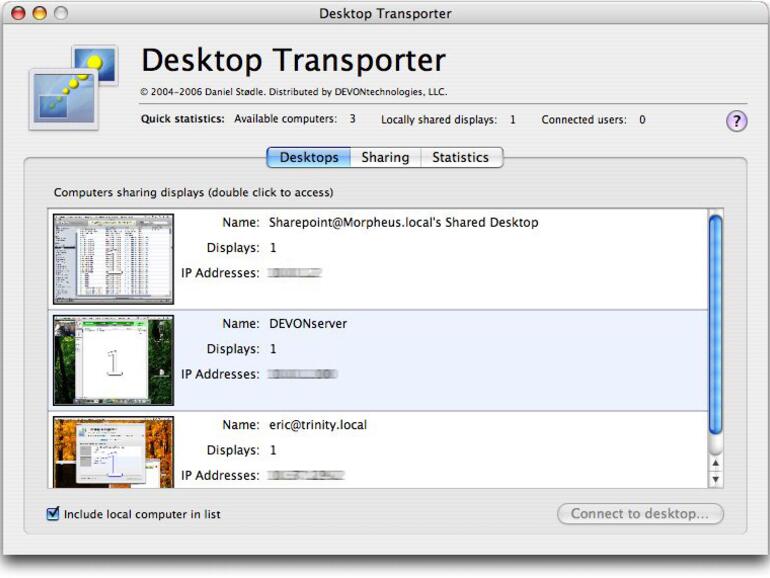
Task: Select the Sharepoint@Morpheus.local desktop thumbnail
Action: tap(113, 259)
